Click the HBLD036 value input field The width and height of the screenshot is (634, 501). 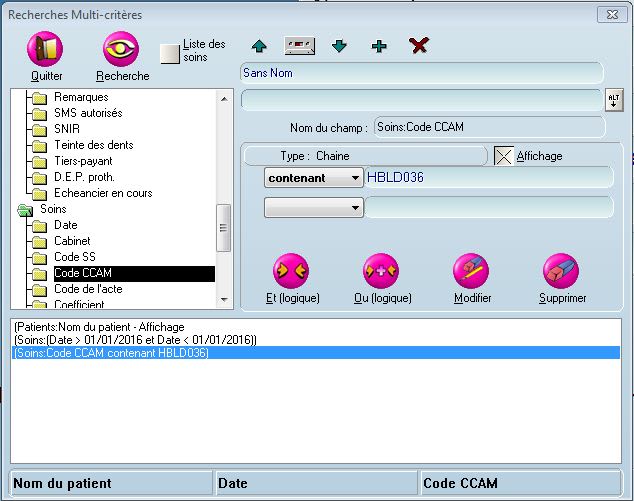(488, 177)
